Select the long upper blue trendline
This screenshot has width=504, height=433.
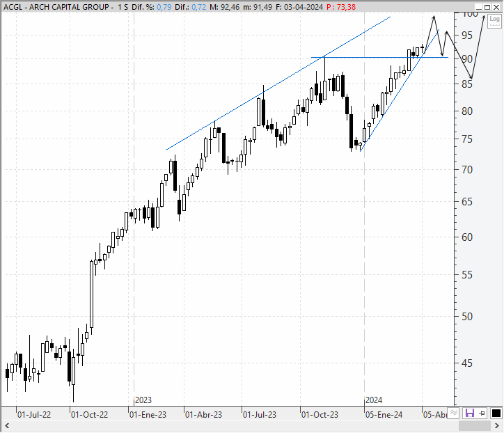[278, 84]
